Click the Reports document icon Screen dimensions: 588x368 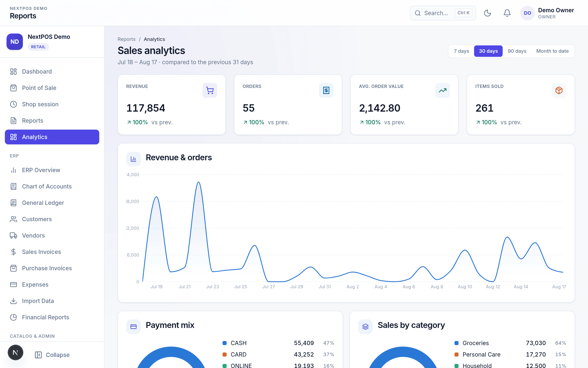(13, 120)
